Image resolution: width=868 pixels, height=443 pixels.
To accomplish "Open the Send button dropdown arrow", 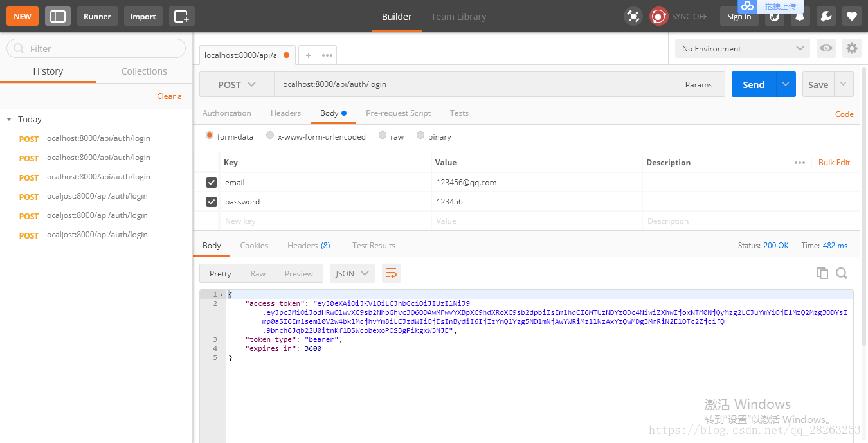I will pos(786,84).
